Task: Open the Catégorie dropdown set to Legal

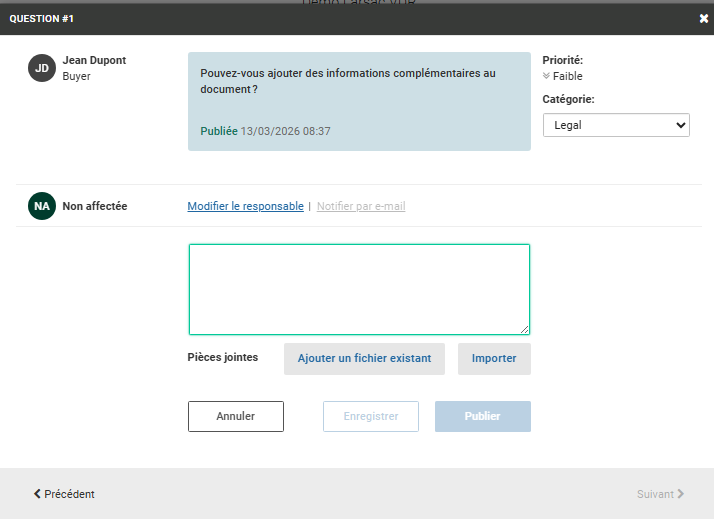Action: [616, 125]
